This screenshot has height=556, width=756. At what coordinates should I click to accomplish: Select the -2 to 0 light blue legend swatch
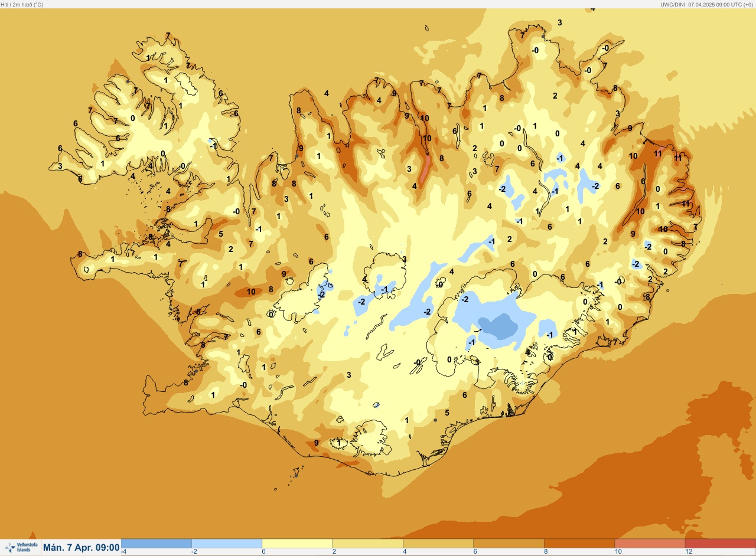coord(227,543)
